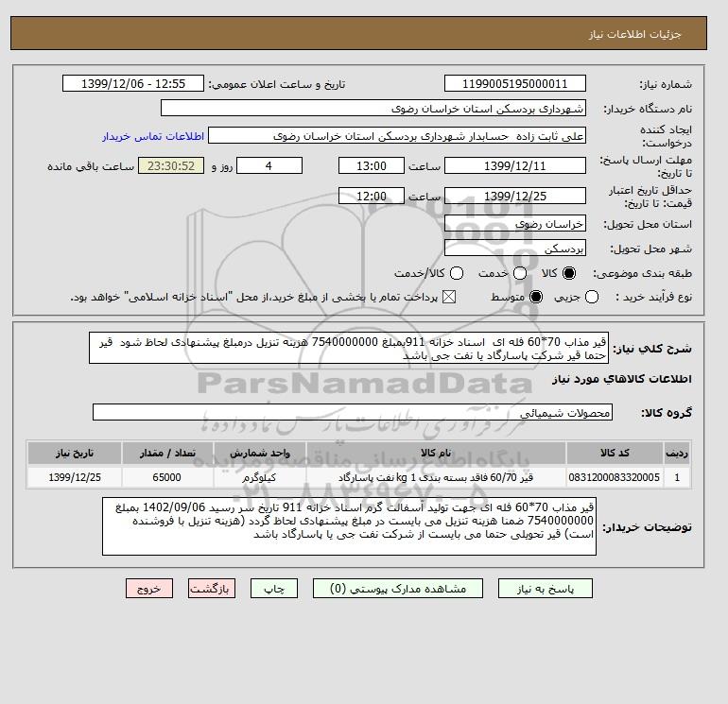Click the تعداد / مقدار column header
This screenshot has width=728, height=704.
click(x=167, y=453)
